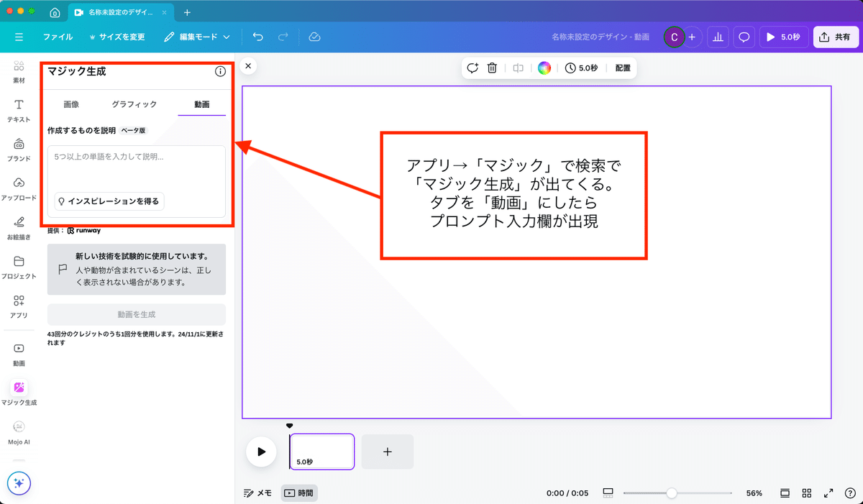Select マジック生成 in sidebar
Image resolution: width=863 pixels, height=504 pixels.
click(x=19, y=393)
